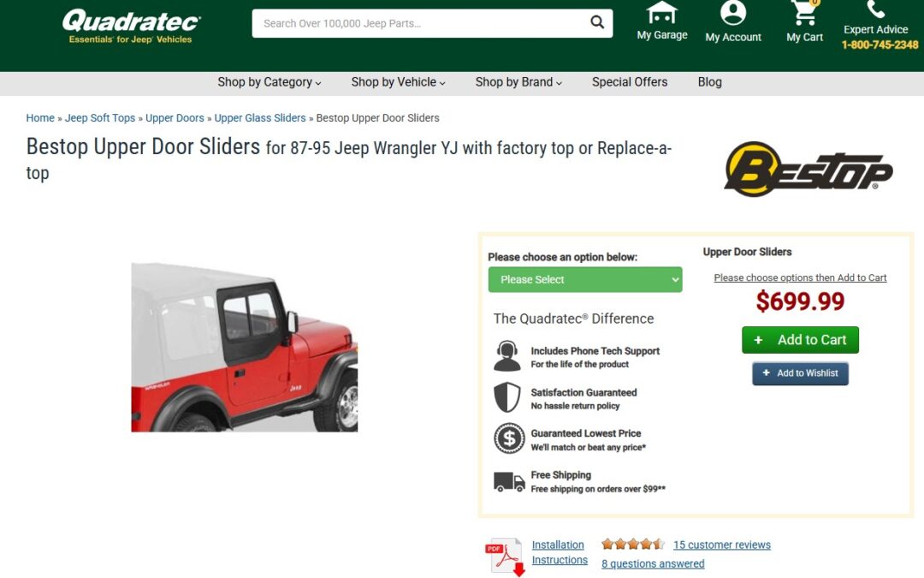Click the free shipping truck icon
924x578 pixels.
[x=509, y=481]
